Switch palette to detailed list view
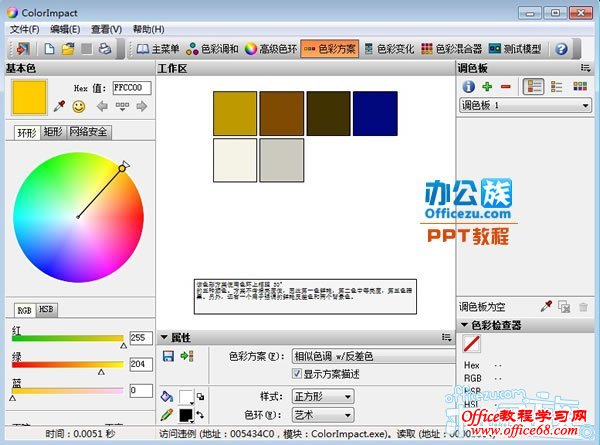 (533, 86)
